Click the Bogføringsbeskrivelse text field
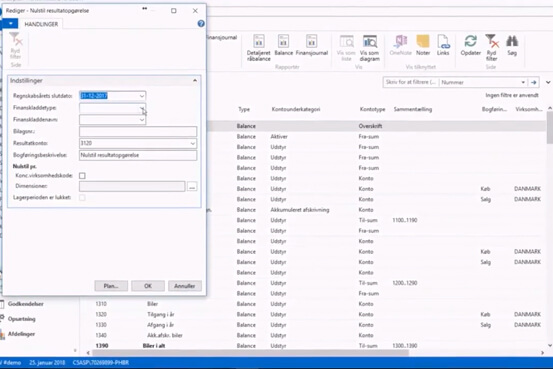This screenshot has height=369, width=553. coord(138,155)
